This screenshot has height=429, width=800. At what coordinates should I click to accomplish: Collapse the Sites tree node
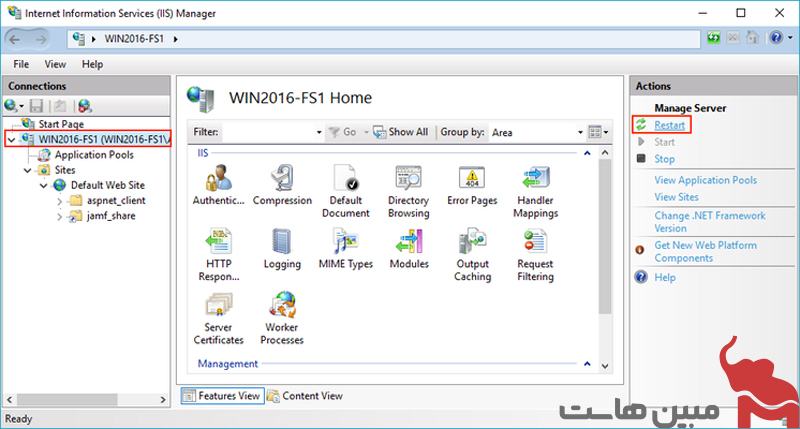click(x=28, y=170)
